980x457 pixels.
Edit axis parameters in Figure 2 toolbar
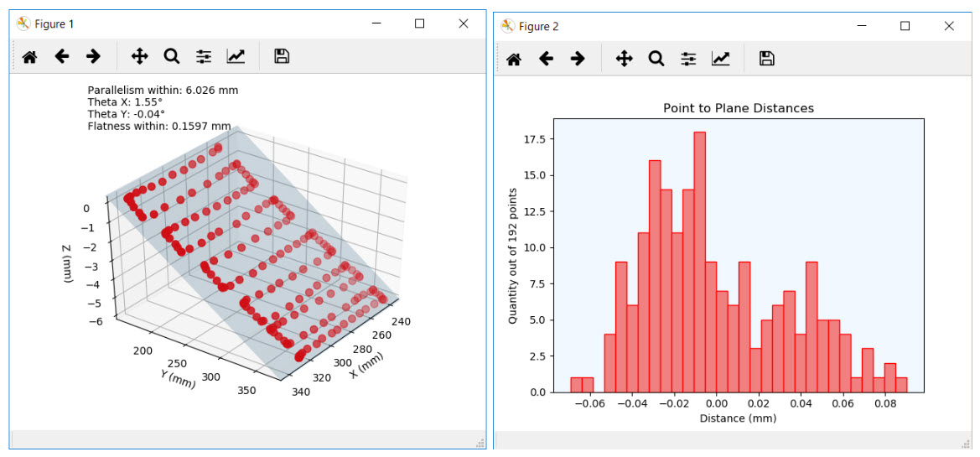click(720, 59)
